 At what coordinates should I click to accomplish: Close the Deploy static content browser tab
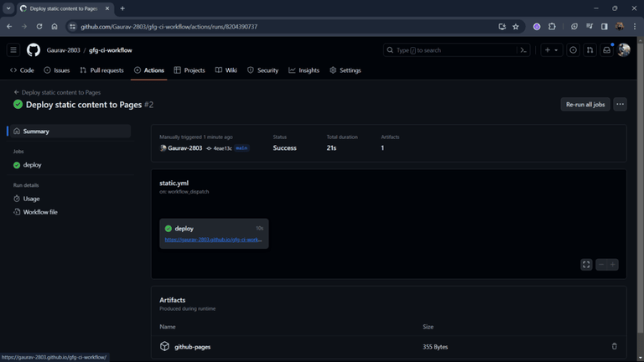[x=107, y=8]
